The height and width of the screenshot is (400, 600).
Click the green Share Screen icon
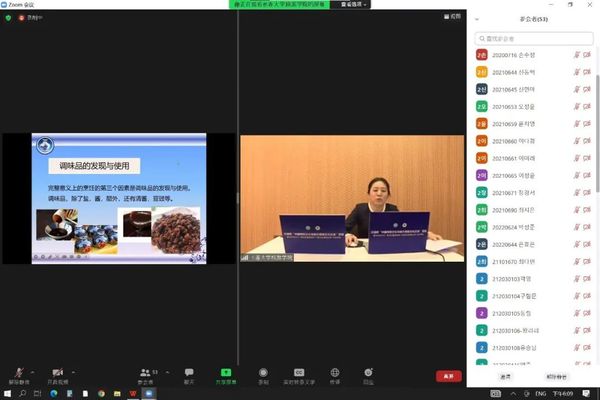coord(226,371)
